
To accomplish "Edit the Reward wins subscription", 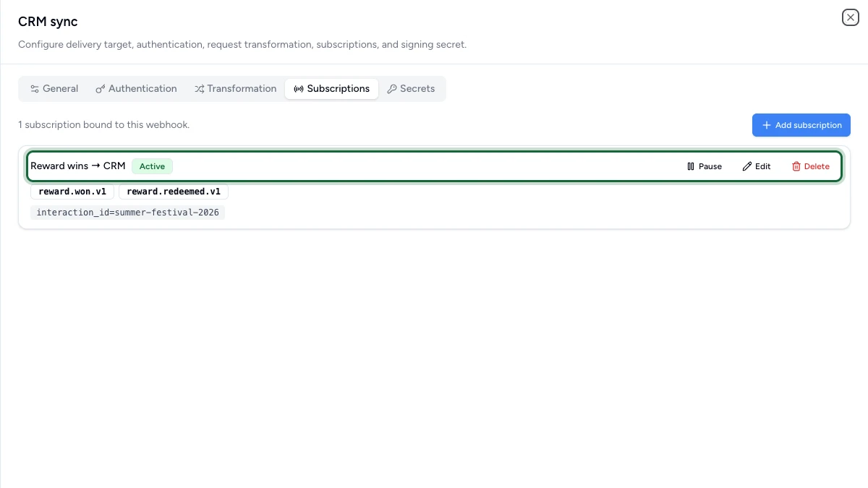I will 757,166.
